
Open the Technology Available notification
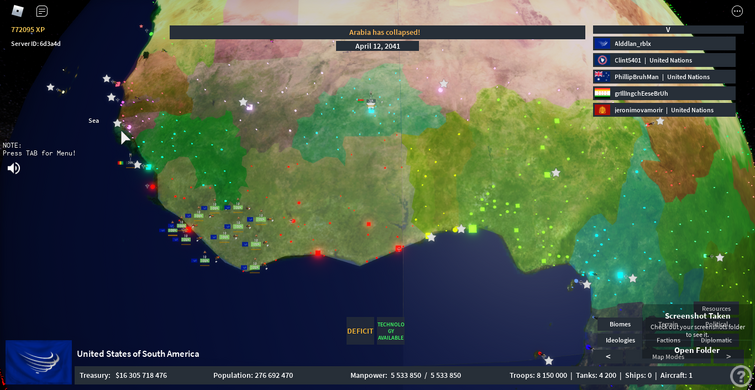pos(391,331)
